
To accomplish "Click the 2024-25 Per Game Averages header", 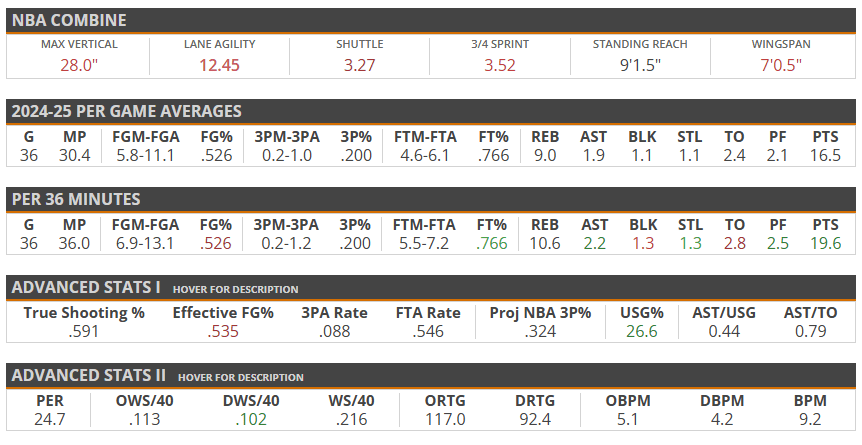I will coord(126,111).
